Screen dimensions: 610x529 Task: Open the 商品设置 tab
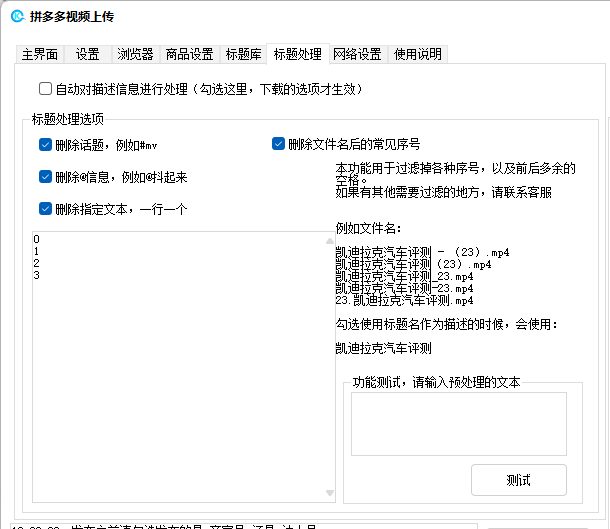coord(189,54)
